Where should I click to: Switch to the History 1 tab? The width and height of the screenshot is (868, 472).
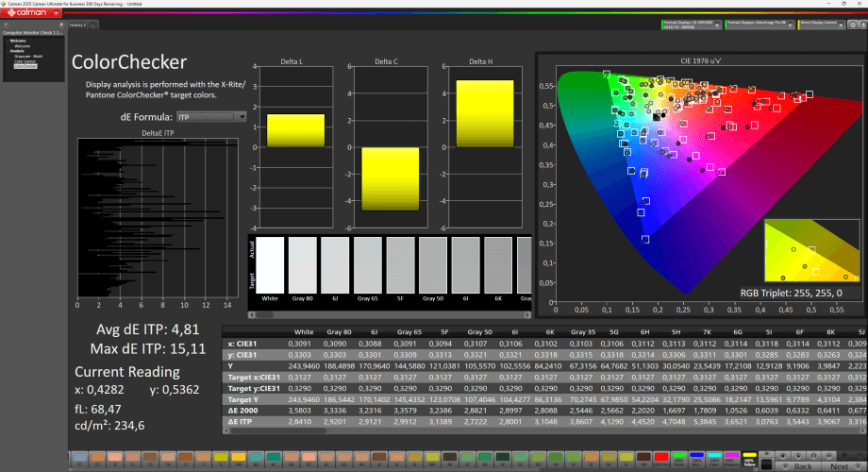76,25
